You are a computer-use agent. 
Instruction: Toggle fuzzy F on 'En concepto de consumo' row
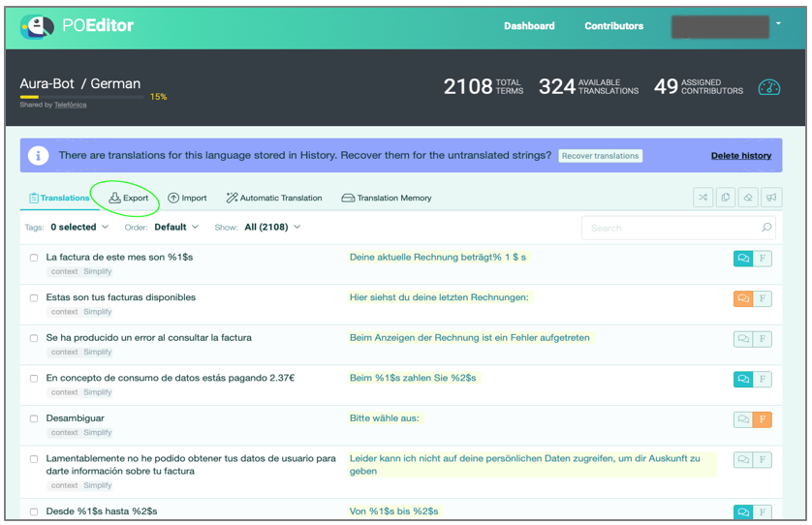coord(763,379)
